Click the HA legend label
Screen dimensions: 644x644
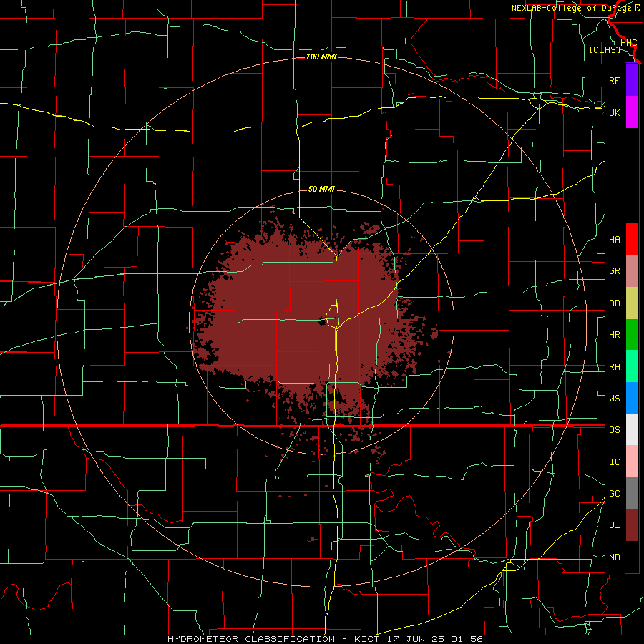(614, 239)
